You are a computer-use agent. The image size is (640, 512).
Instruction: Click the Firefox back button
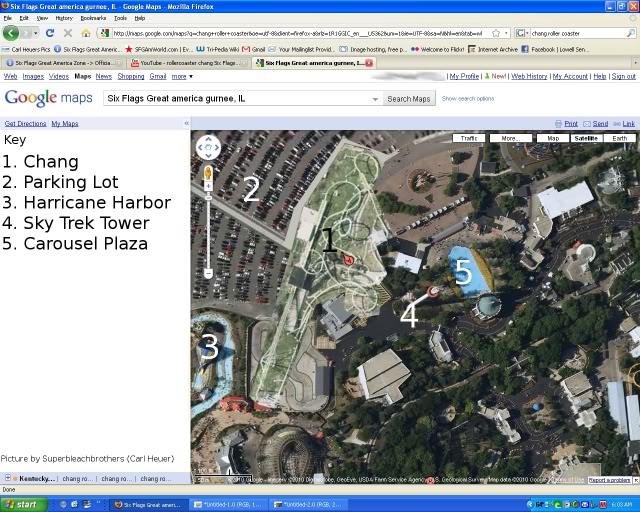pos(11,33)
